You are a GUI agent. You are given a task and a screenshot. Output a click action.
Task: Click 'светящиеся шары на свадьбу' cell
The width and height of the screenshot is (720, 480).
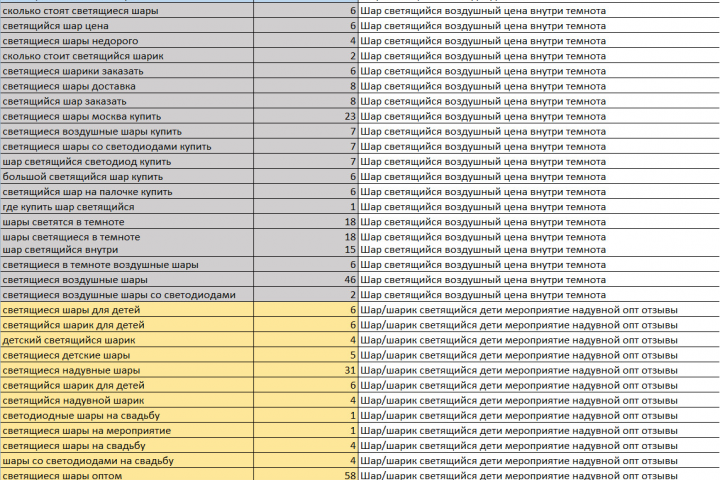point(127,446)
